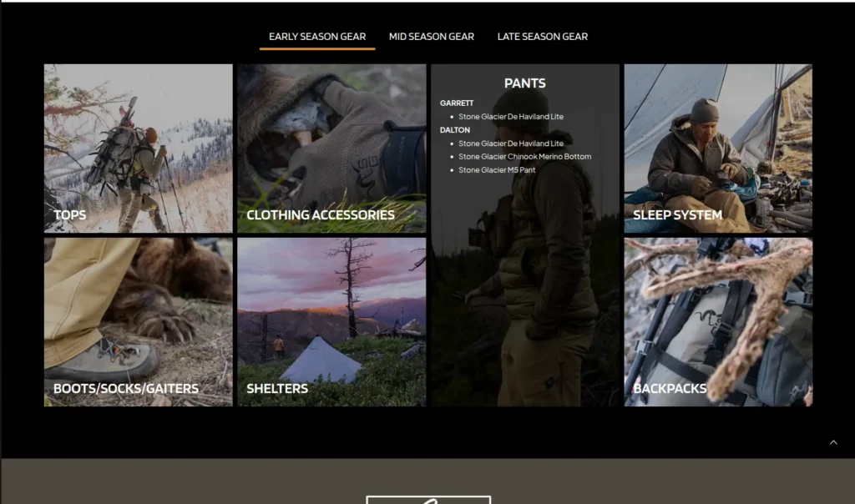Open the Sleep System category tile
Viewport: 855px width, 504px height.
point(718,149)
